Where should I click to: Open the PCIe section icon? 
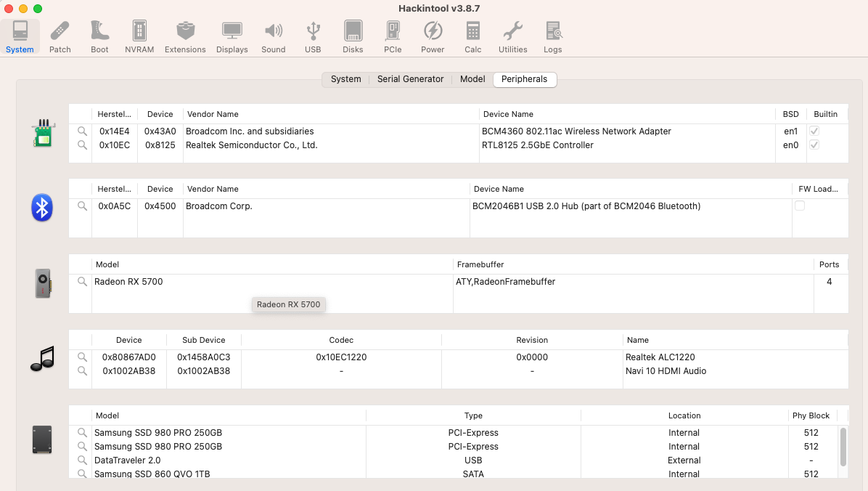pos(393,36)
